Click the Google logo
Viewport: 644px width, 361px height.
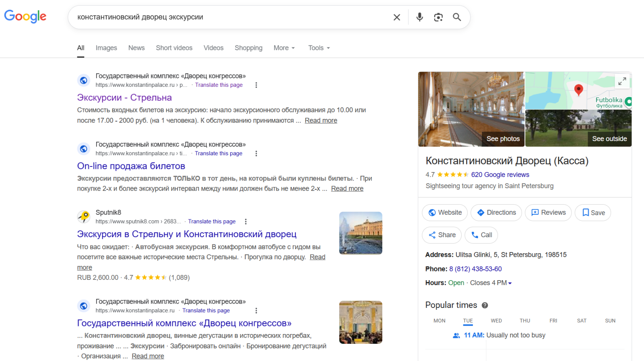(25, 16)
